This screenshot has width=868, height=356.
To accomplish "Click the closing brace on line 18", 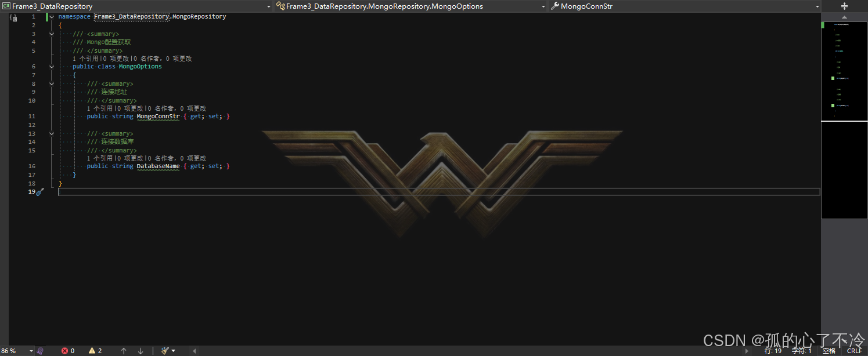I will (60, 183).
